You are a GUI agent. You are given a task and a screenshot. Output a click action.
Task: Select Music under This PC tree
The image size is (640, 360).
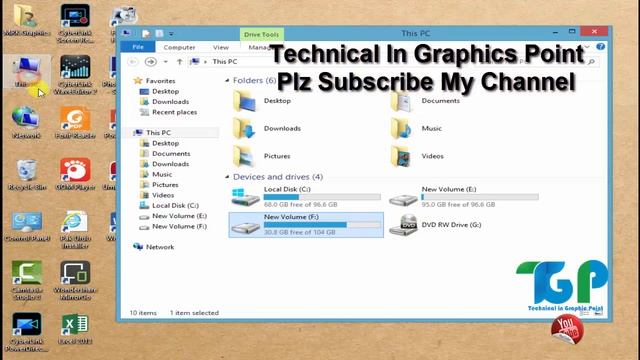pyautogui.click(x=156, y=174)
